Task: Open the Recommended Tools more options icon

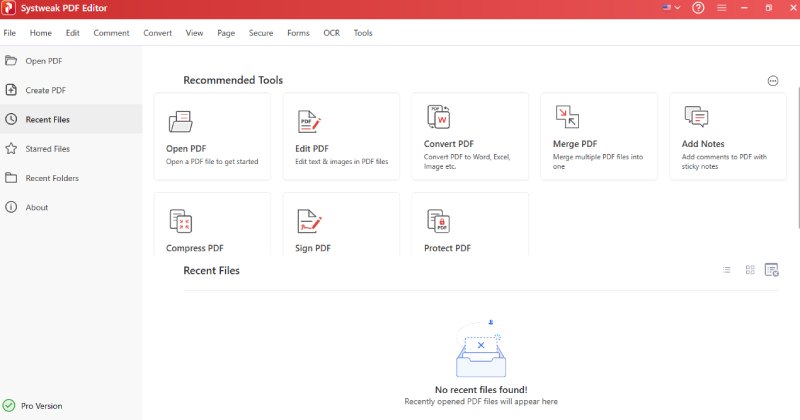Action: 772,81
